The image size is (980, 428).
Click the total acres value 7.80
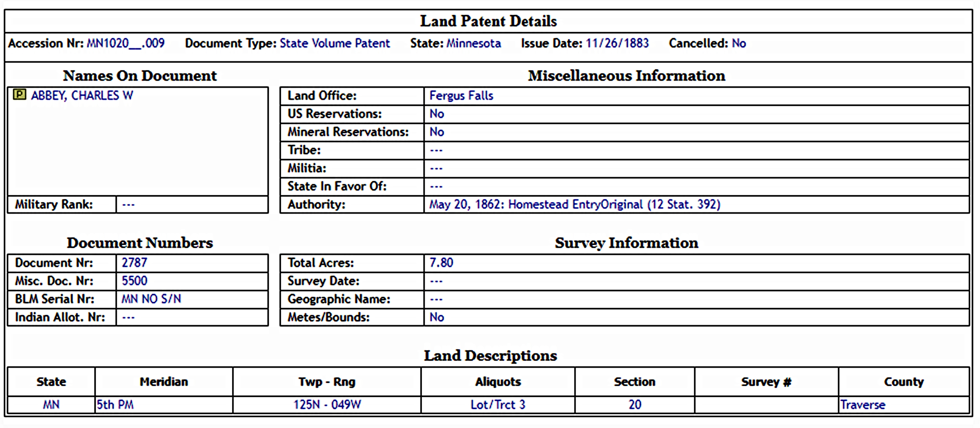(x=441, y=263)
